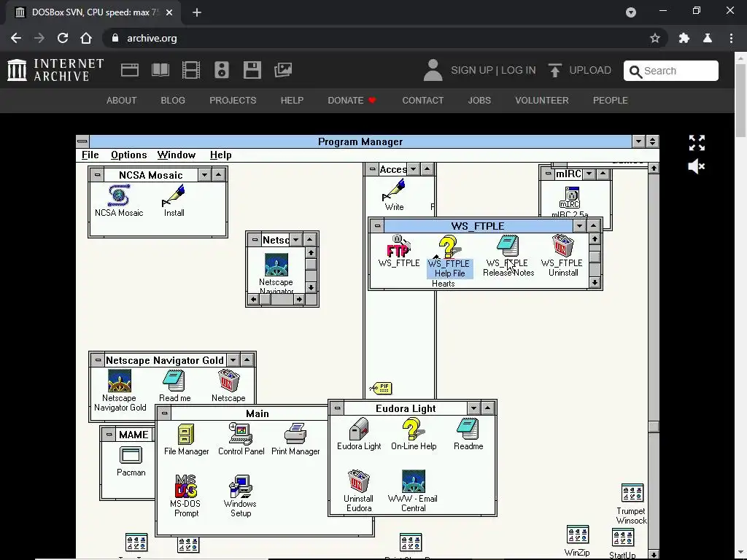The image size is (747, 560).
Task: Open WS_FTPLE window control menu
Action: [377, 226]
